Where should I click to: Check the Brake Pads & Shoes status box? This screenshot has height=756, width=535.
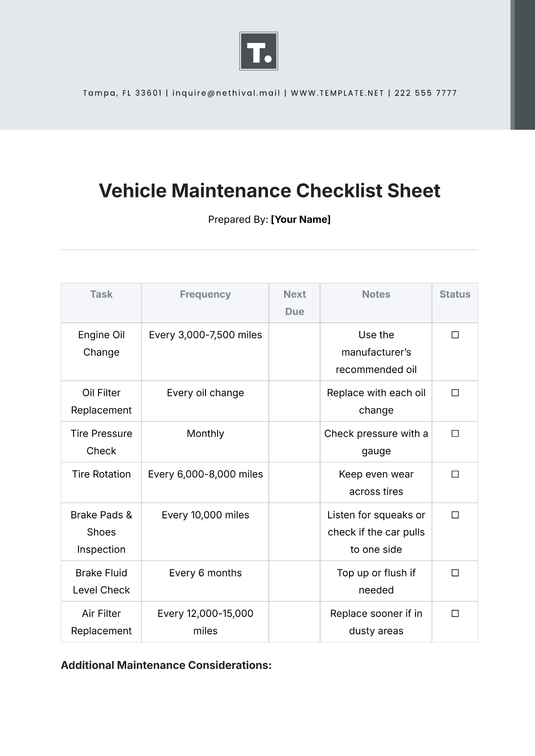tap(455, 515)
